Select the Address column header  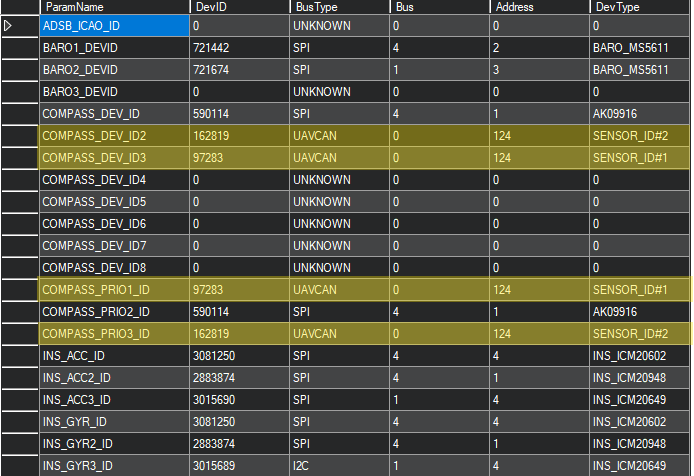coord(538,7)
